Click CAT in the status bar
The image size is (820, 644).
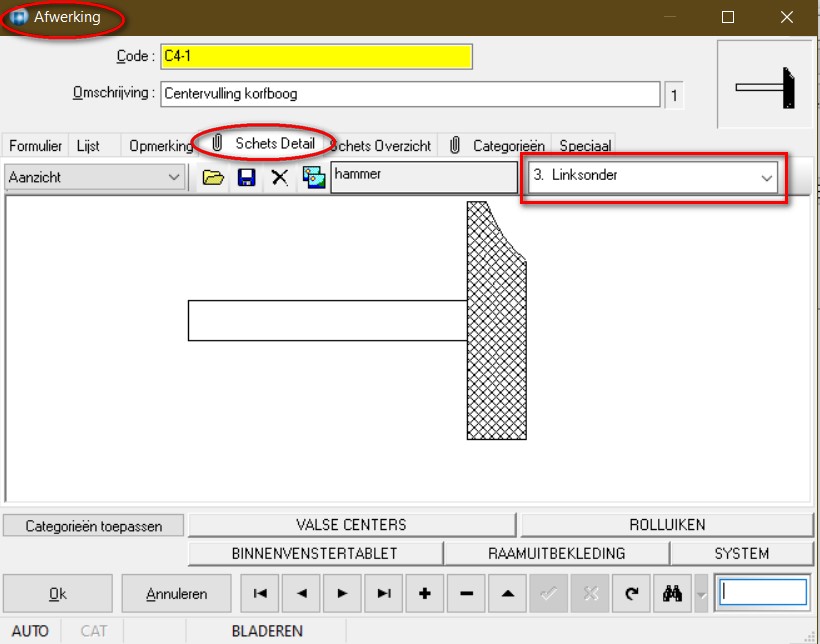[93, 631]
